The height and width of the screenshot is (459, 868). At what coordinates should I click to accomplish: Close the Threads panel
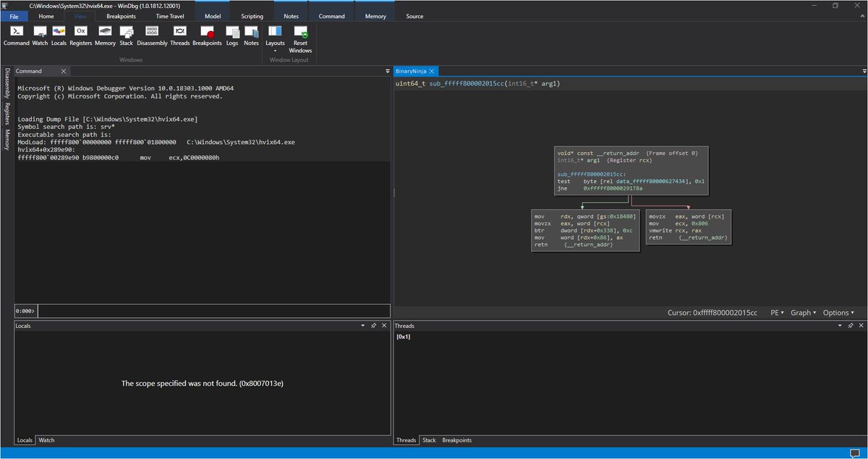(861, 326)
